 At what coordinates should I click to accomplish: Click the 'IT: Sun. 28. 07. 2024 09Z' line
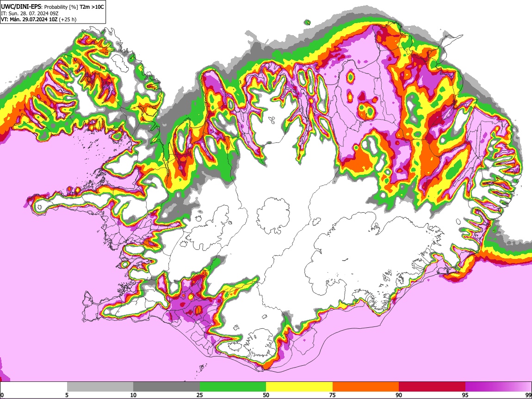(30, 13)
